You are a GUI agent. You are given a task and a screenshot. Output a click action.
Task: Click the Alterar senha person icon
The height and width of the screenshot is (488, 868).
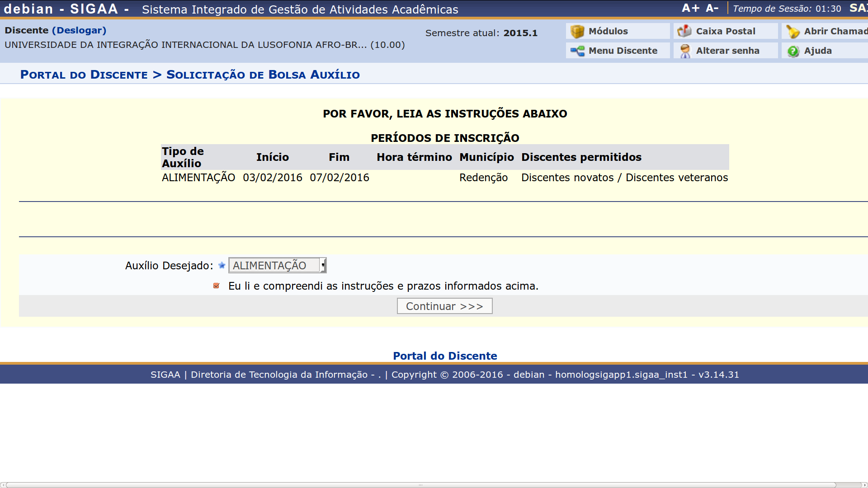click(x=685, y=51)
